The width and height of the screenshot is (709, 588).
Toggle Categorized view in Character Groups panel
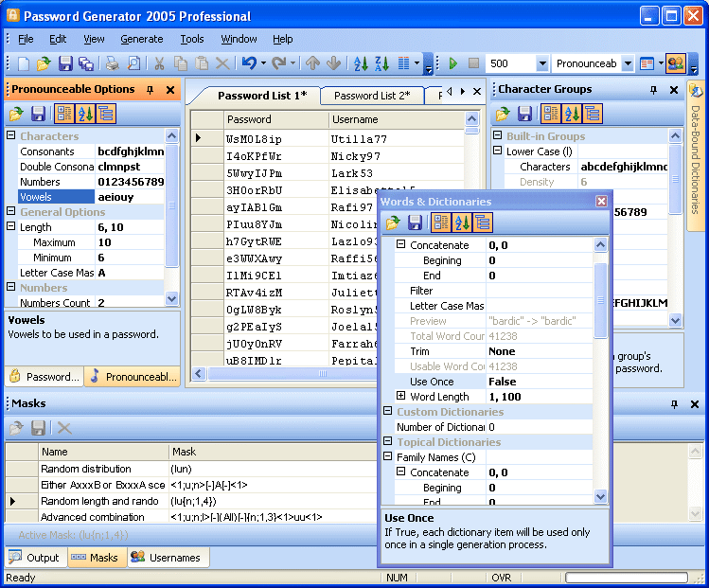[551, 114]
